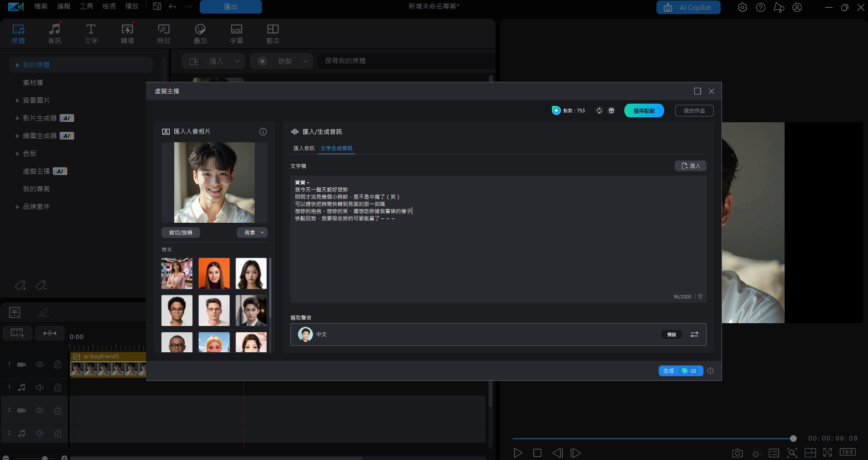Delete script text with trash icon
The height and width of the screenshot is (460, 868).
click(x=701, y=297)
